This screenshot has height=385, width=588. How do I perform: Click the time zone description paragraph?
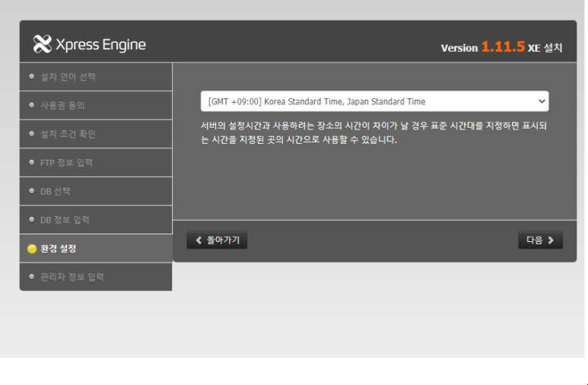pyautogui.click(x=374, y=132)
